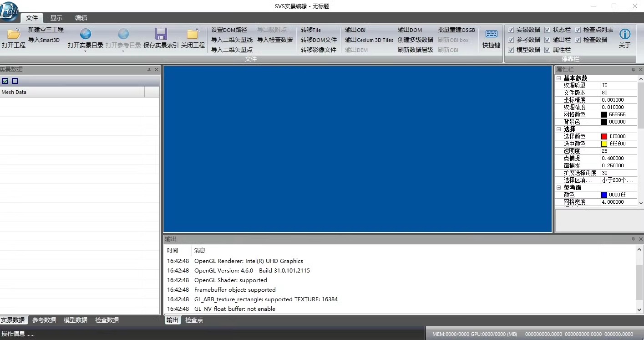Screen dimensions: 644x340
Task: Click the 纹理质量 value field 75
Action: point(619,85)
